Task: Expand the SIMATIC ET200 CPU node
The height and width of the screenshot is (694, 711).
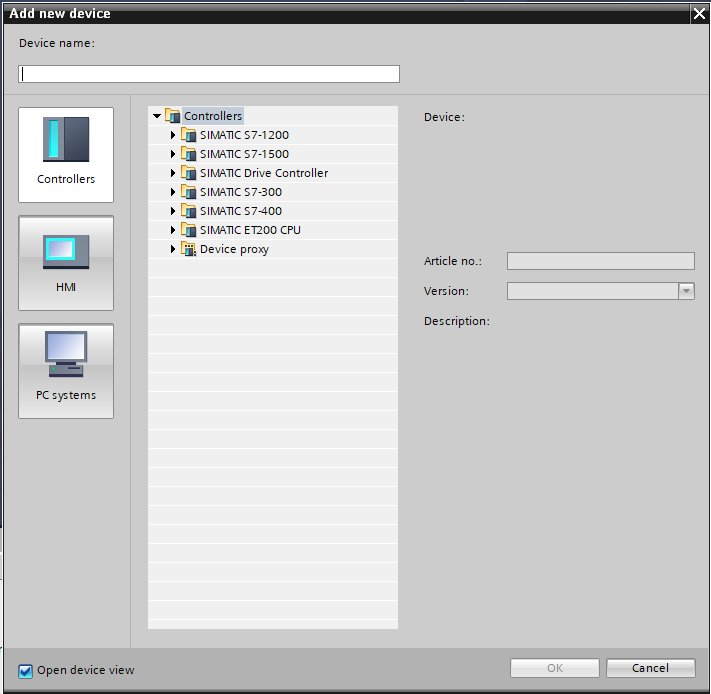Action: [173, 230]
